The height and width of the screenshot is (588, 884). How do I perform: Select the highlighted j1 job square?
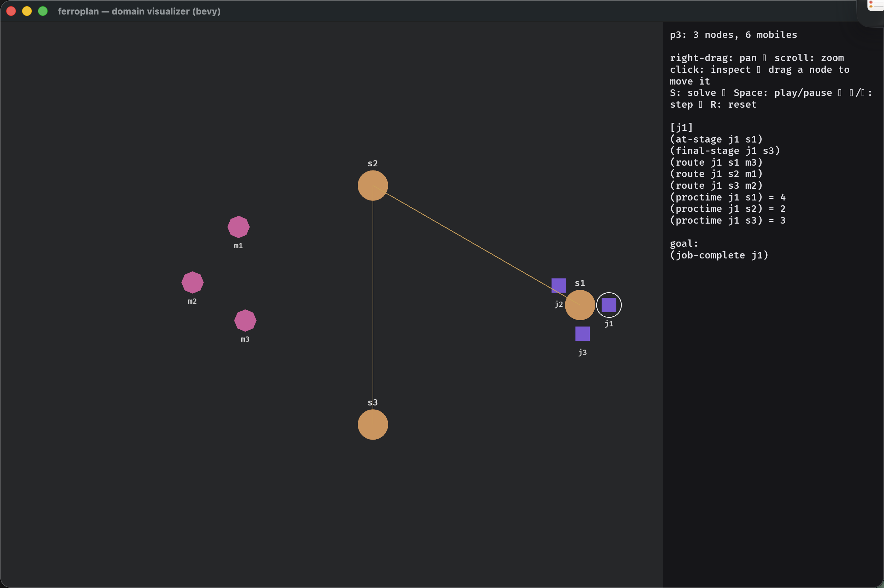tap(608, 305)
